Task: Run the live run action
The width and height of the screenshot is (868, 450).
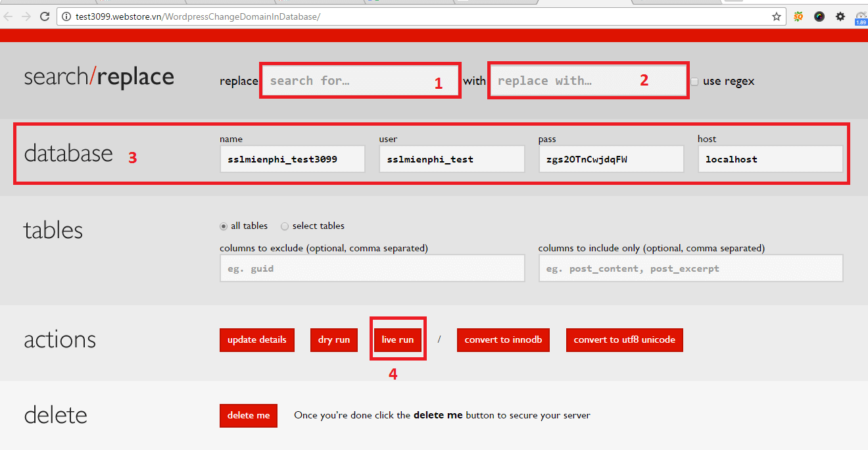Action: pos(398,339)
